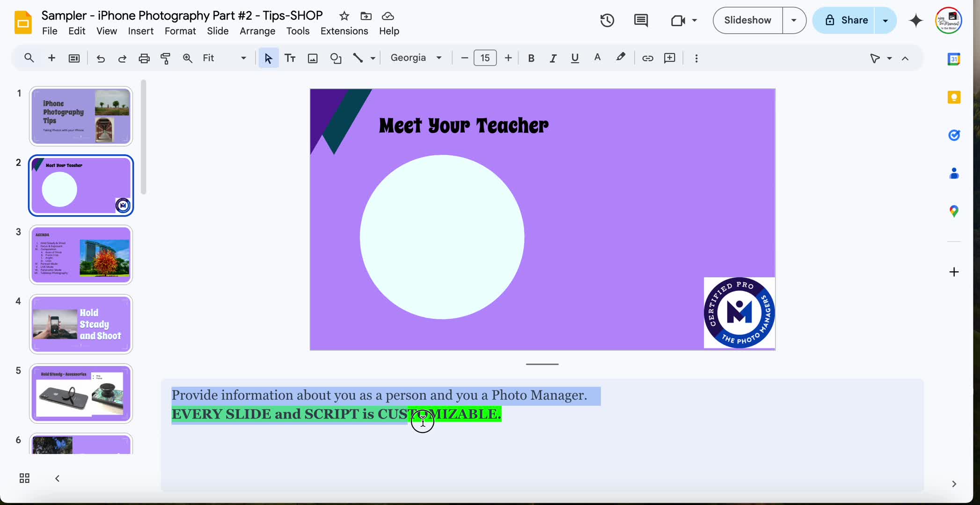
Task: Open the Google Tasks side panel
Action: tap(954, 135)
